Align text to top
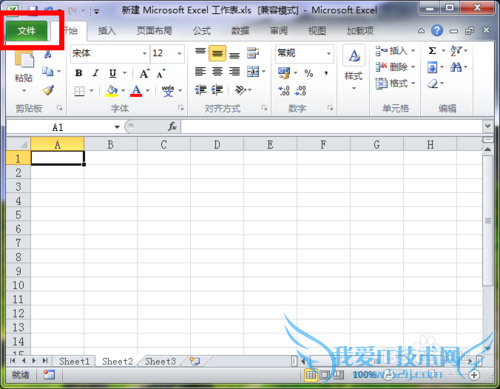The width and height of the screenshot is (500, 389). point(200,53)
